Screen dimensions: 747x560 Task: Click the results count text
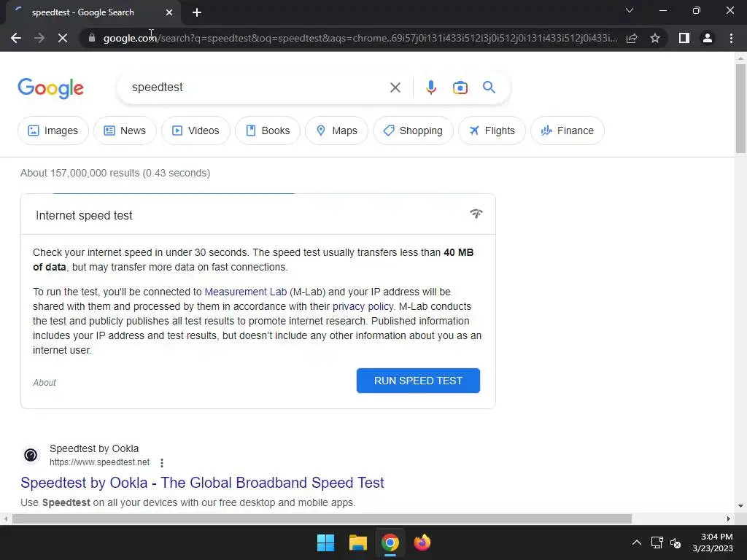coord(115,173)
